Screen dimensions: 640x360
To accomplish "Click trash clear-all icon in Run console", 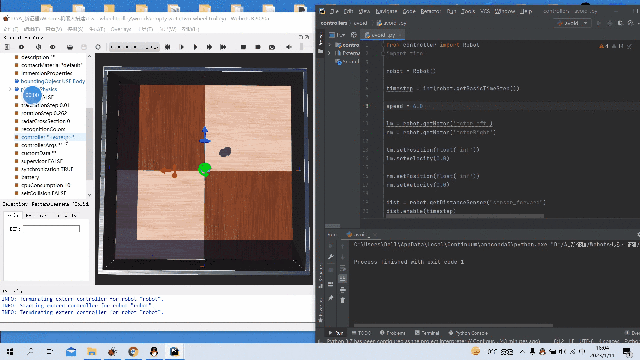I will pyautogui.click(x=342, y=300).
